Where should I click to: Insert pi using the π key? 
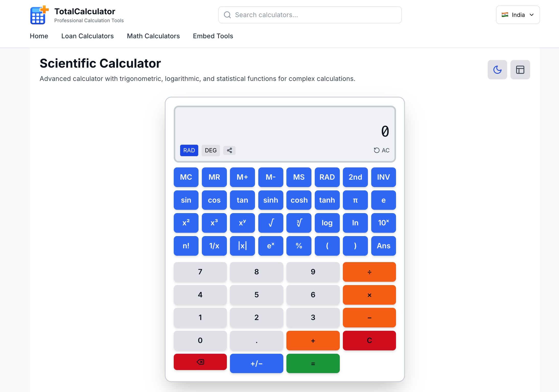[x=355, y=200]
